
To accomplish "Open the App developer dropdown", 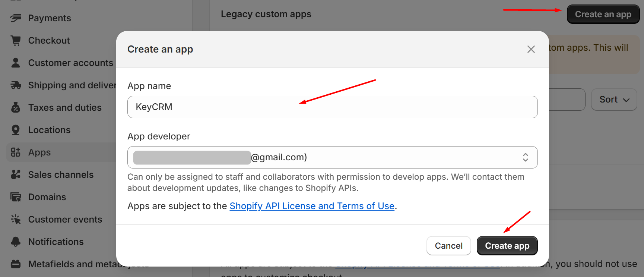I will [x=332, y=157].
